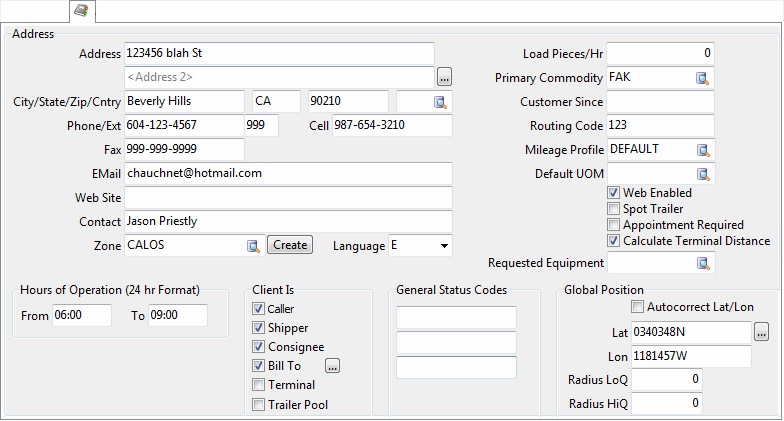Viewport: 784px width, 421px height.
Task: Click ellipsis button next to Address 2
Action: click(x=445, y=77)
